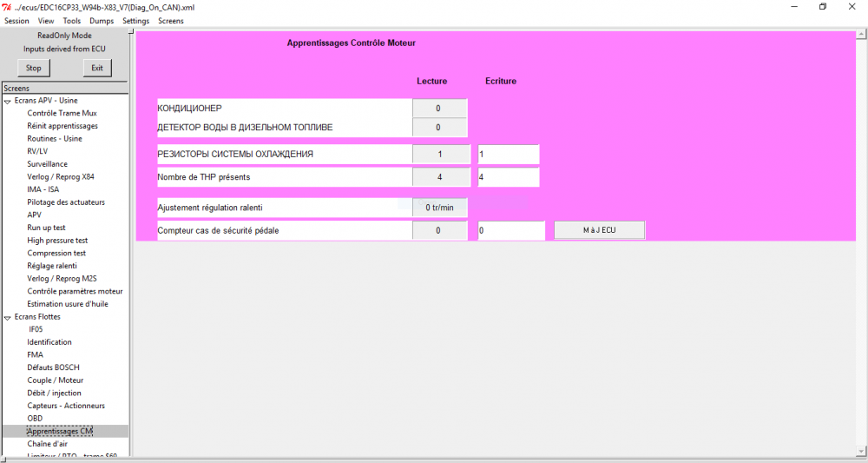Click main panel scrollbar down arrow
The width and height of the screenshot is (868, 463).
[861, 451]
